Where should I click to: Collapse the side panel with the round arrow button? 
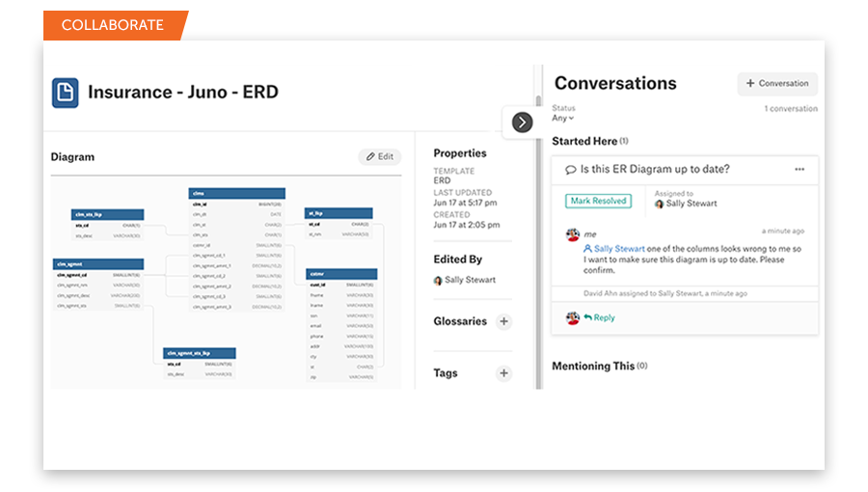[x=522, y=123]
